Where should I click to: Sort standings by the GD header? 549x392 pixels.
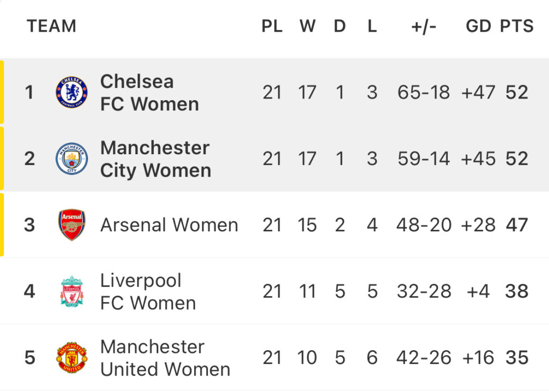tap(478, 26)
